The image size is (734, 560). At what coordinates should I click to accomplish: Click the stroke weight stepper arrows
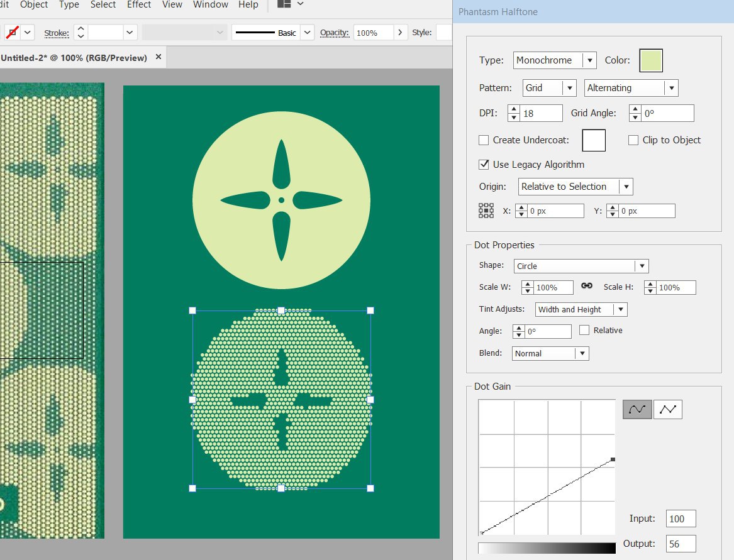click(x=81, y=32)
